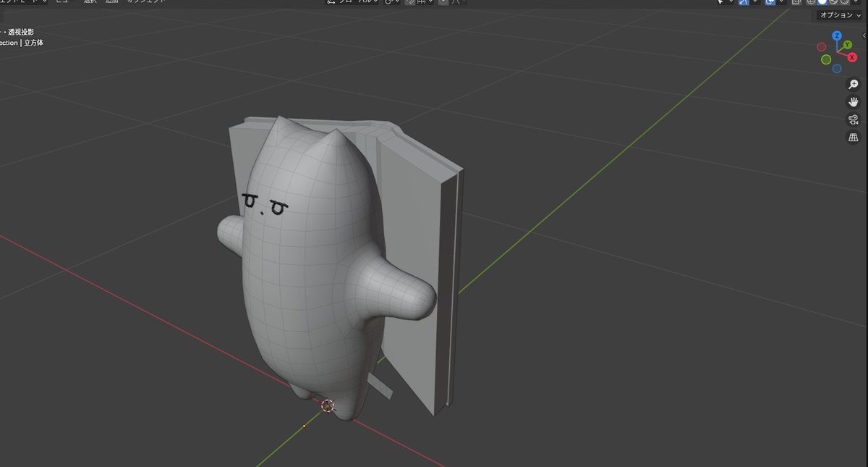Click the 3D cursor at character's feet

[x=328, y=406]
